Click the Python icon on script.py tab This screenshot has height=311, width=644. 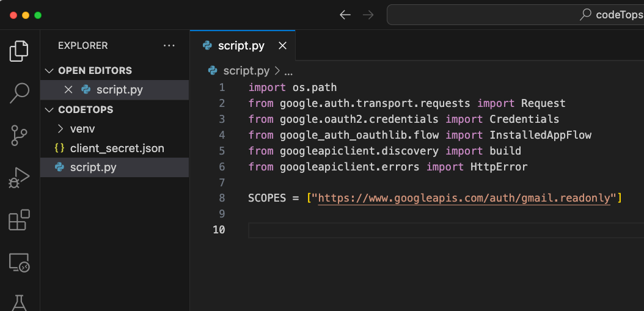coord(207,46)
